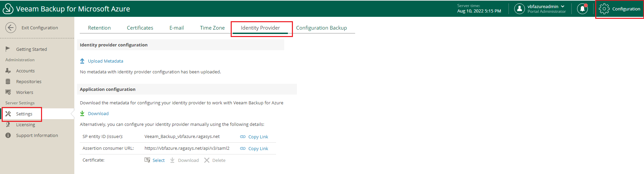Click Select for Certificate
Screen dimensions: 644x174
pos(158,160)
